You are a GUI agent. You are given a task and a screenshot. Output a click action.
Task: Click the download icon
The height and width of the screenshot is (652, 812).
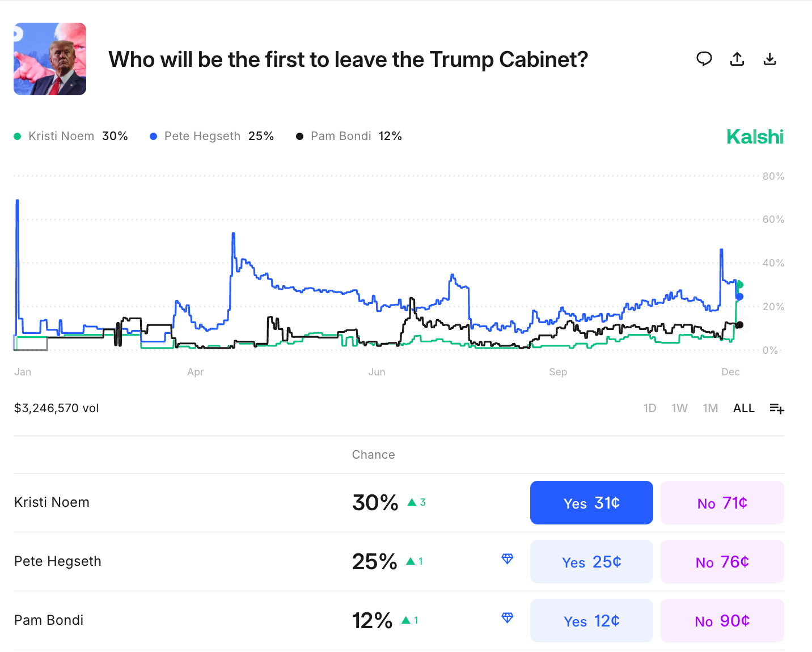tap(769, 59)
